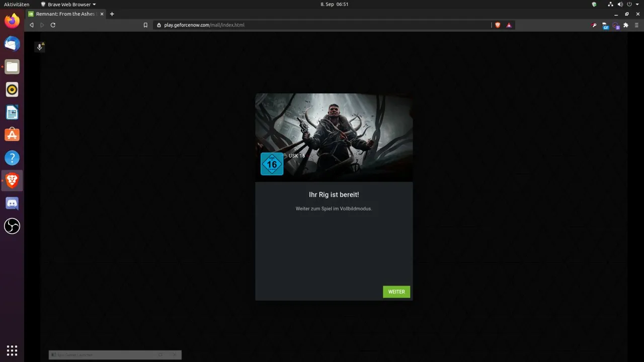Click the browser forward arrow

42,25
